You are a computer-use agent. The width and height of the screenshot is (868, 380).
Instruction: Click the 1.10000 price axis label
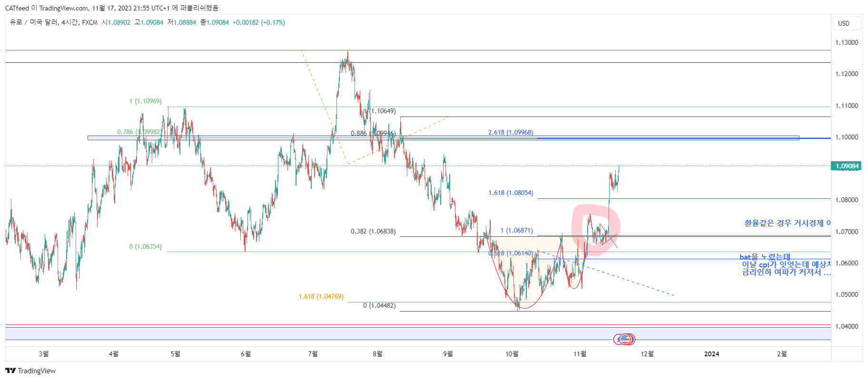[847, 137]
